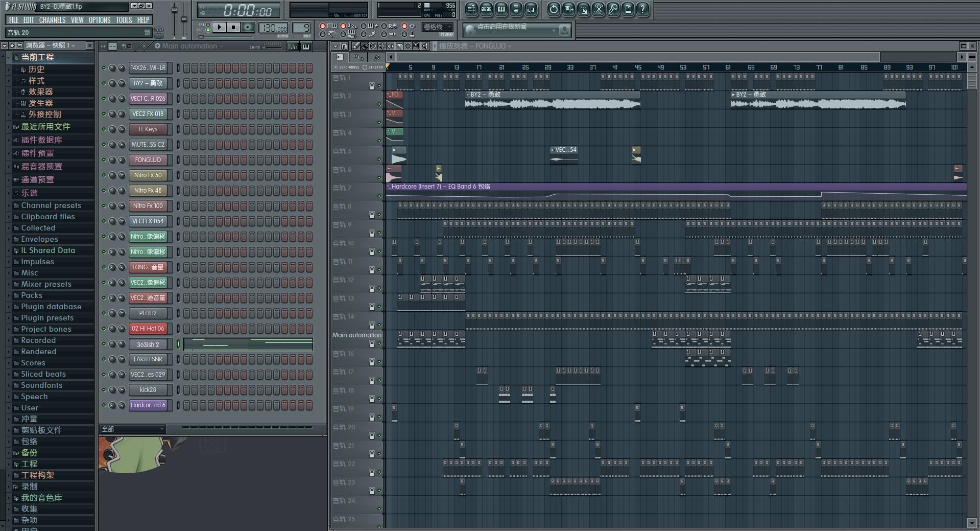Select the ZERO-CROSS option
Image resolution: width=980 pixels, height=531 pixels.
pos(347,67)
